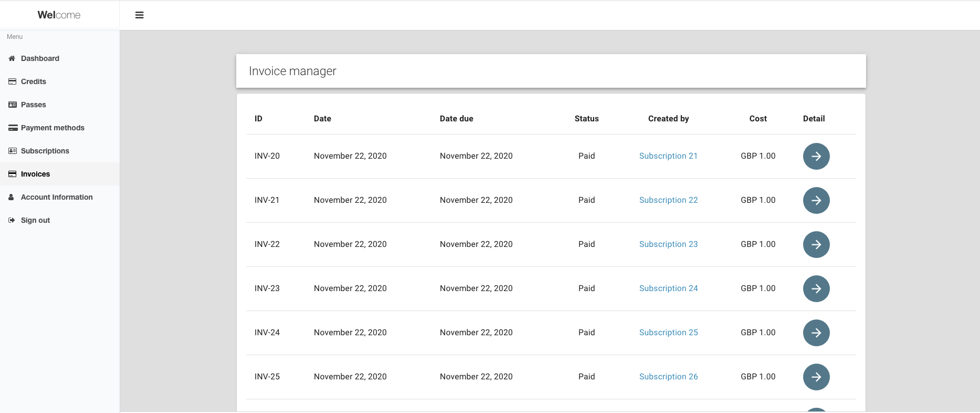Click GBP 1.00 cost of INV-21
Image resolution: width=980 pixels, height=413 pixels.
point(758,200)
